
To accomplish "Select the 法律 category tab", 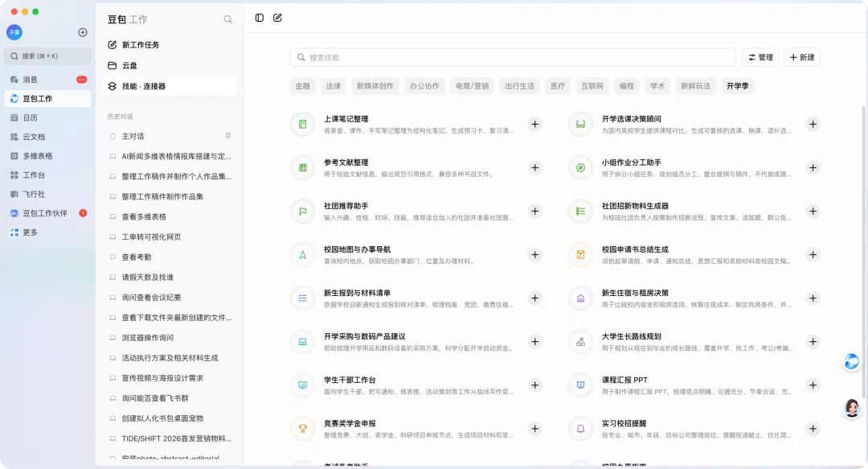I will coord(334,86).
